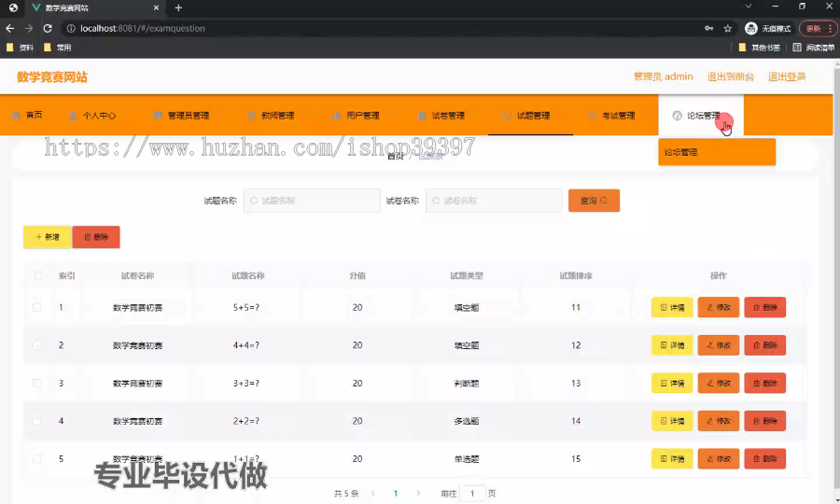Go back with the browser back arrow
Viewport: 840px width, 504px height.
[x=10, y=28]
